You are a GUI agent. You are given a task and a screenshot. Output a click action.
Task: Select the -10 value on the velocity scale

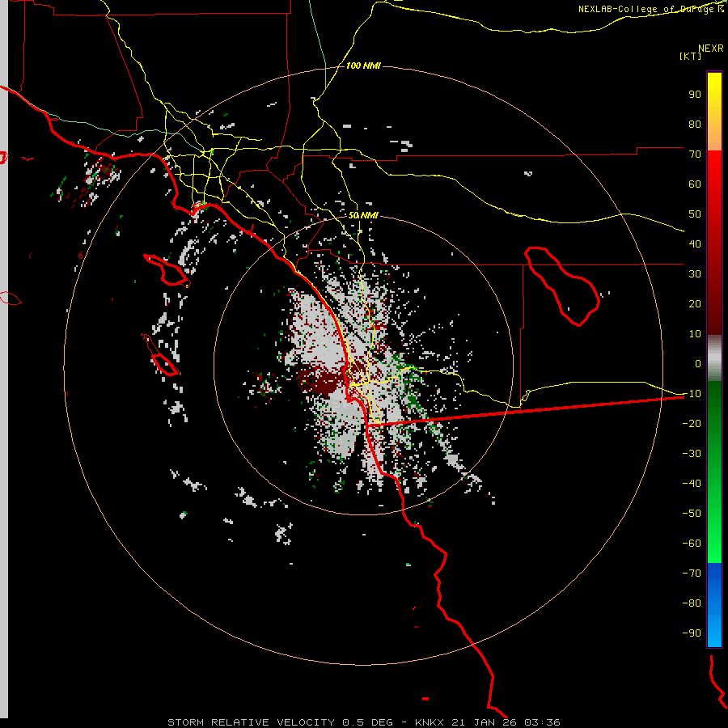click(x=692, y=394)
